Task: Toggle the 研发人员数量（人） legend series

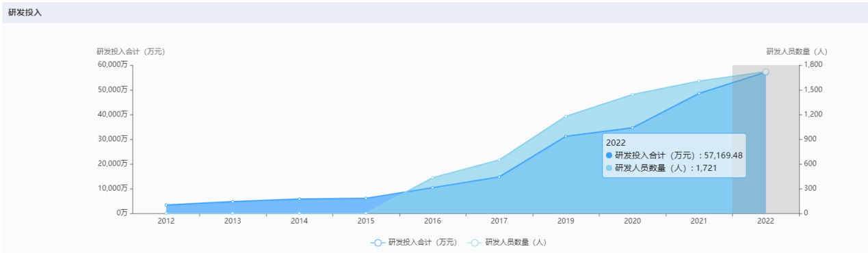Action: [507, 242]
